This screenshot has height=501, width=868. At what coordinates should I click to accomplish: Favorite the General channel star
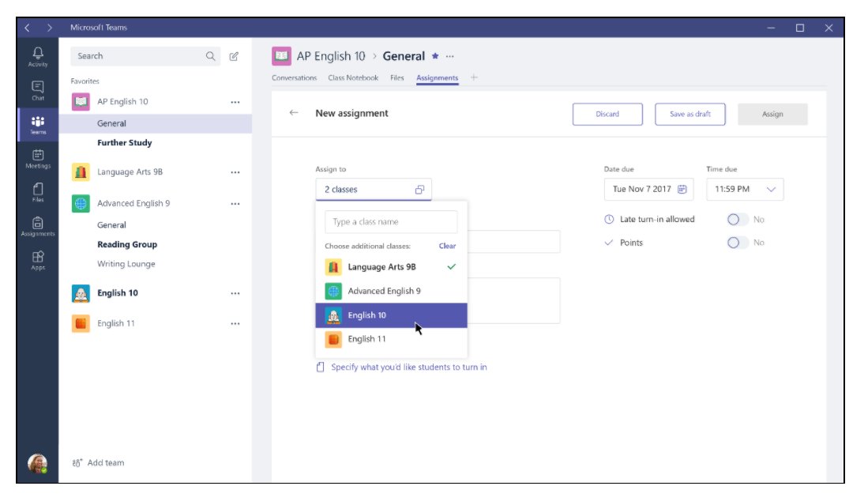pos(435,56)
